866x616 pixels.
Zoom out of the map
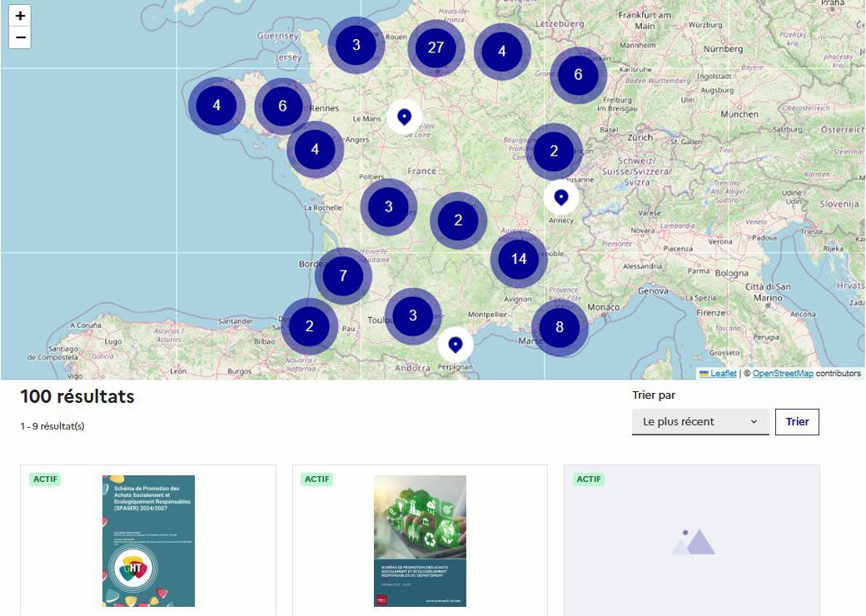coord(20,37)
